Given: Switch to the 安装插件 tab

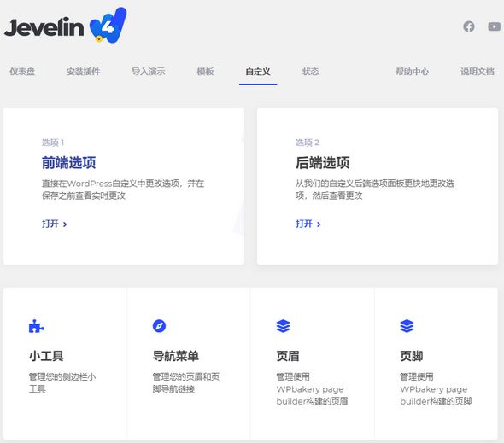Looking at the screenshot, I should [x=83, y=72].
